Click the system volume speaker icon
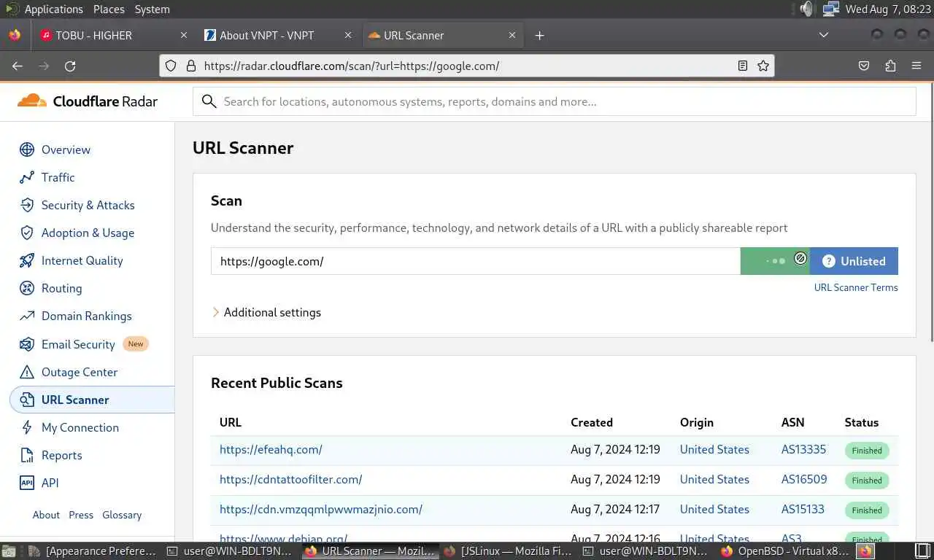 tap(806, 9)
